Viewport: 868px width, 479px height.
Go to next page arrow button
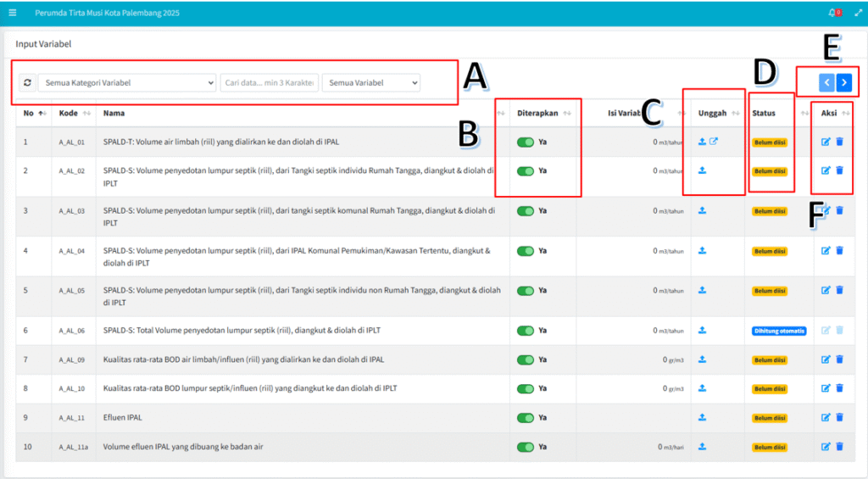coord(844,82)
